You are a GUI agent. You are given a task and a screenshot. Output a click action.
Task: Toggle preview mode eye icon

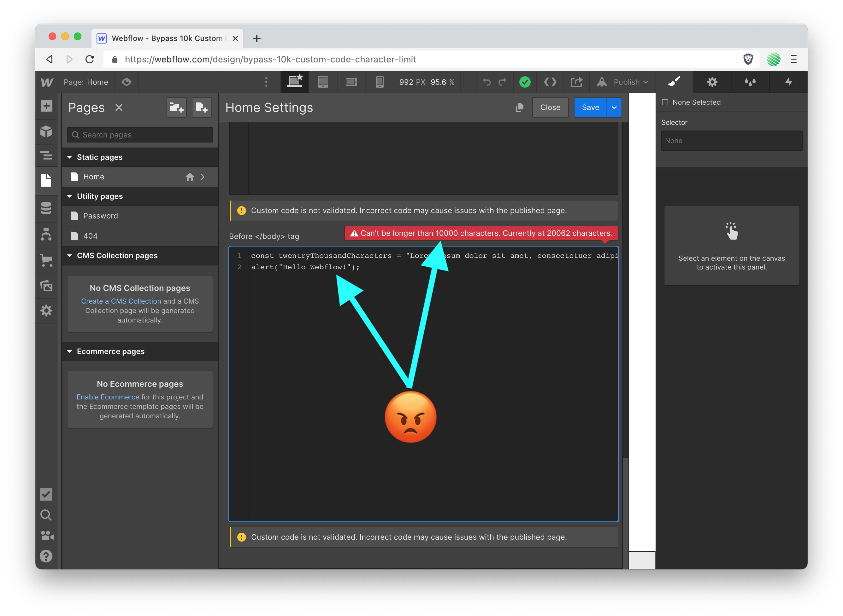click(127, 82)
